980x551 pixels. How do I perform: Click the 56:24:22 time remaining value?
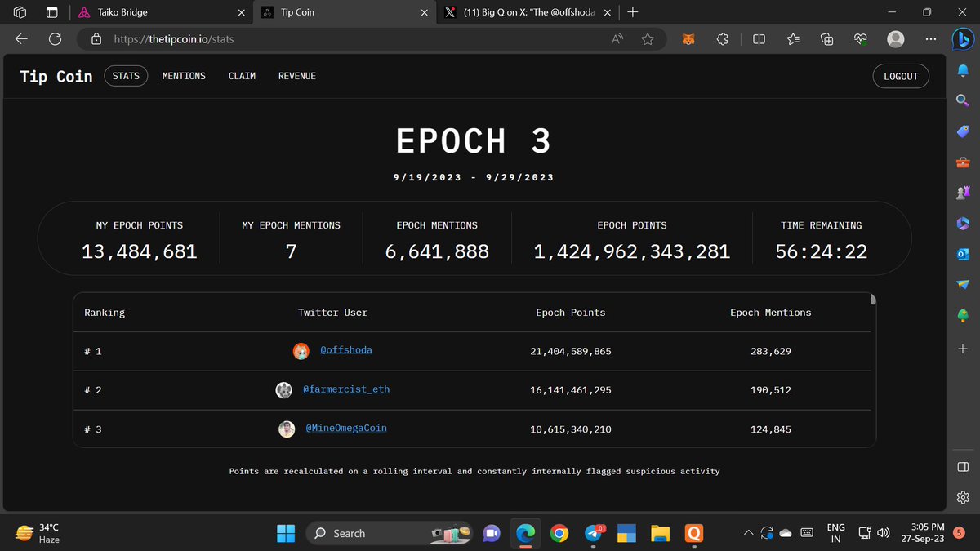(821, 251)
